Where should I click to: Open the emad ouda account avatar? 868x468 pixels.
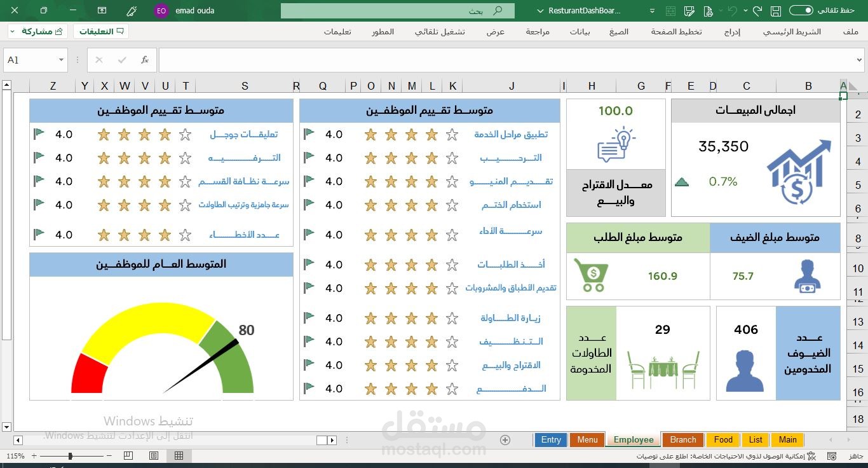click(x=161, y=11)
